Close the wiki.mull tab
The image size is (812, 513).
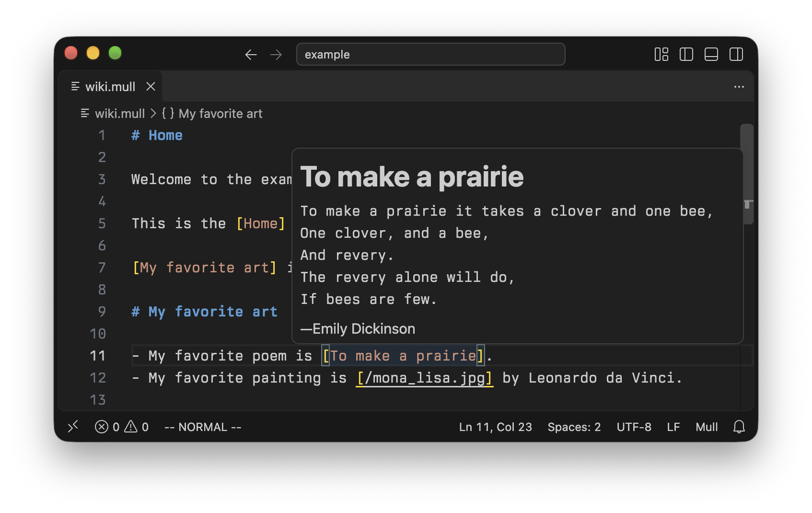pyautogui.click(x=151, y=86)
